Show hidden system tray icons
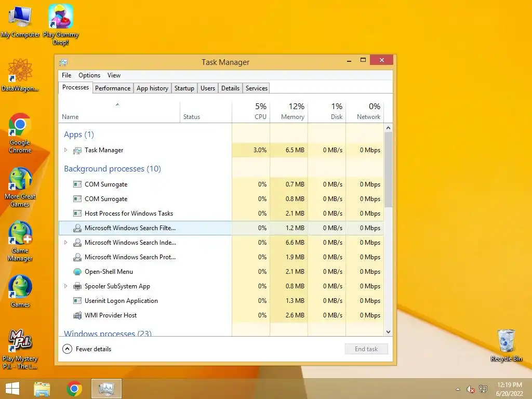This screenshot has width=532, height=399. click(458, 389)
